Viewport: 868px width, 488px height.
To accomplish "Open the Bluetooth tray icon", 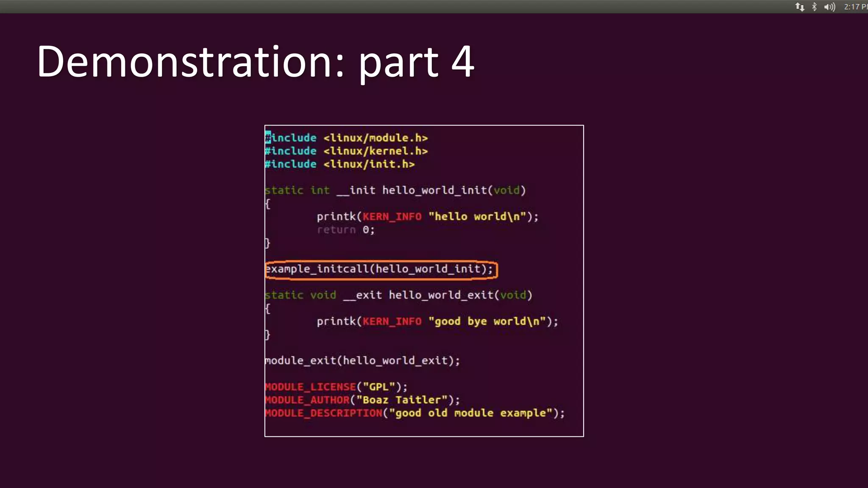I will tap(814, 7).
